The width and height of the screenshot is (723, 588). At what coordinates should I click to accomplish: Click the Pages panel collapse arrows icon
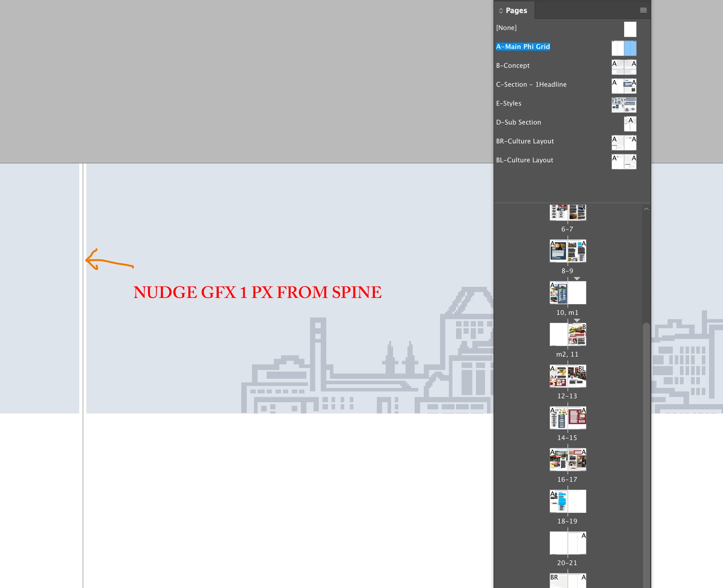(x=501, y=11)
